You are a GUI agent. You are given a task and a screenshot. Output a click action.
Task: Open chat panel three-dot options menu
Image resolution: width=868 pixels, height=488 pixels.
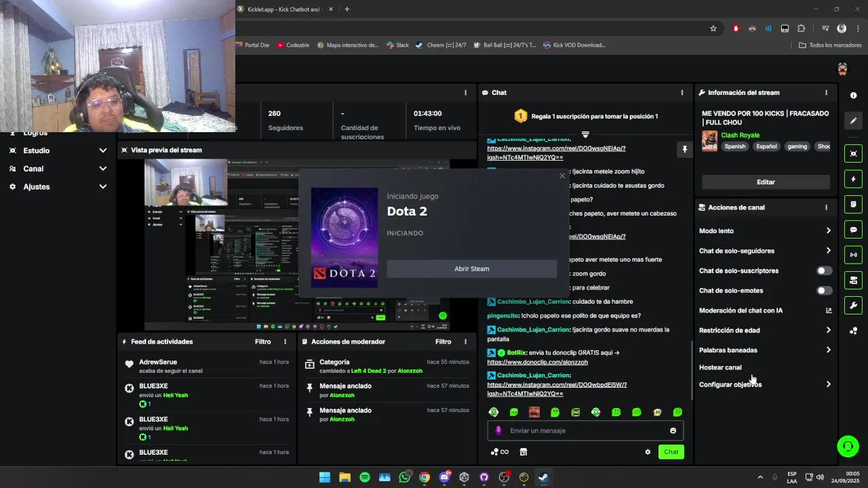tap(682, 93)
